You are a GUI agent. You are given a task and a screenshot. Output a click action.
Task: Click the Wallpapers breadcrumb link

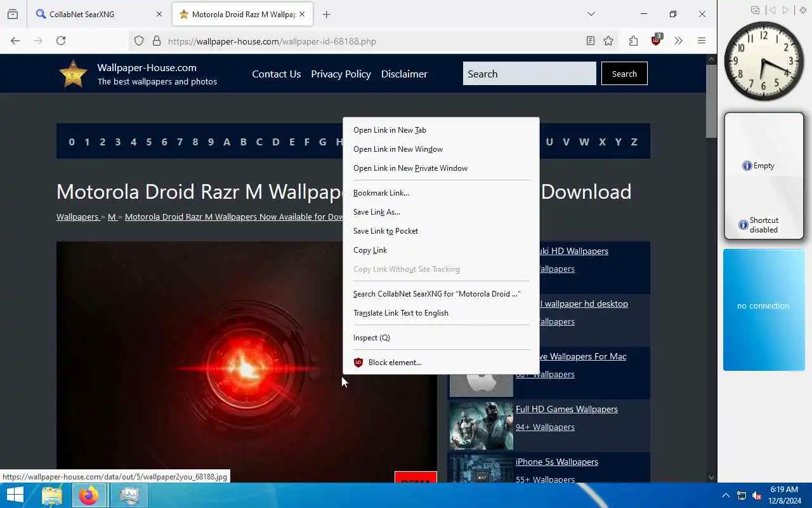[77, 217]
